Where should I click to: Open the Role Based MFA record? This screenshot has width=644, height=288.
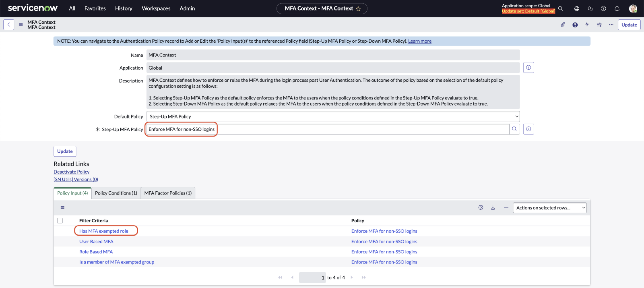coord(96,252)
